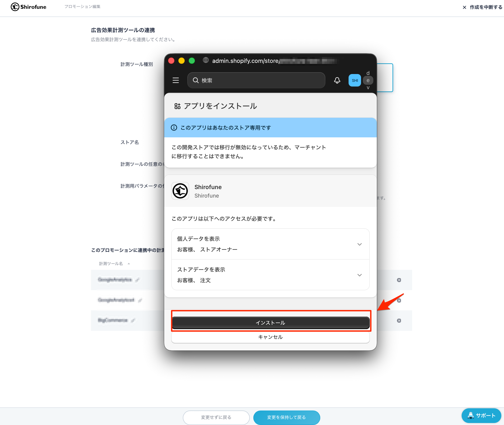Edit the second measurement tool name pencil
504x425 pixels.
[140, 300]
